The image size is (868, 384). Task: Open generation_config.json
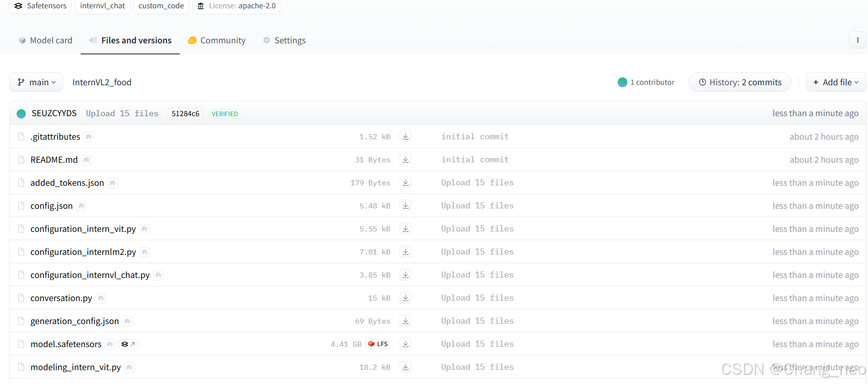tap(75, 321)
